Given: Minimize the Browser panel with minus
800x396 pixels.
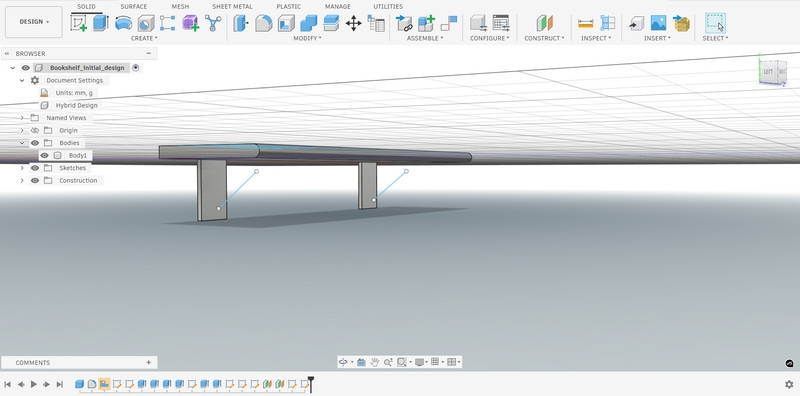Looking at the screenshot, I should tap(148, 54).
